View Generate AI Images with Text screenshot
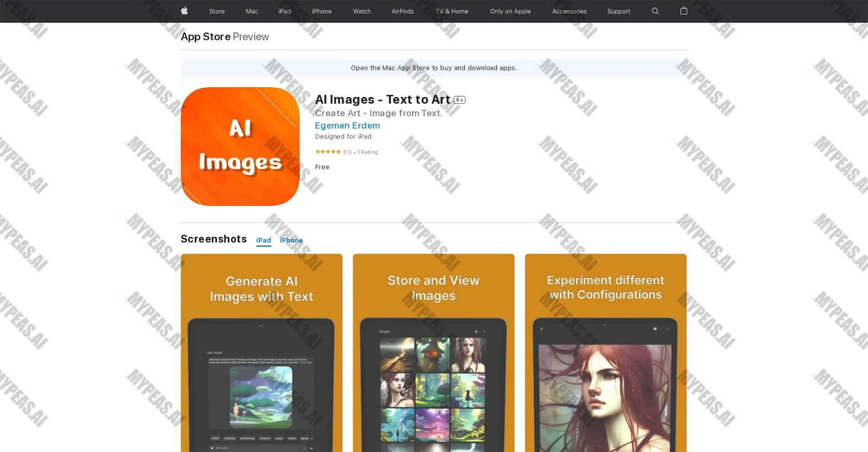This screenshot has width=868, height=452. click(x=261, y=353)
